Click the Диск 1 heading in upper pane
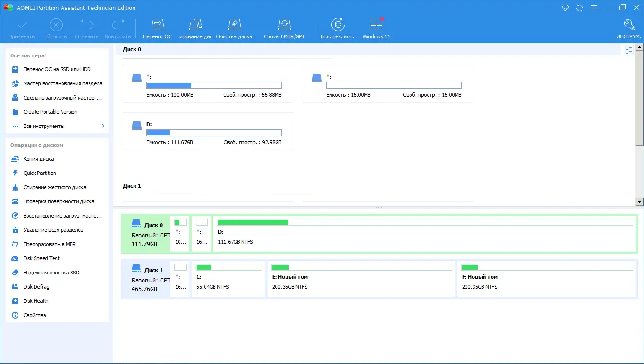Screen dimensions: 644x364 [132, 186]
